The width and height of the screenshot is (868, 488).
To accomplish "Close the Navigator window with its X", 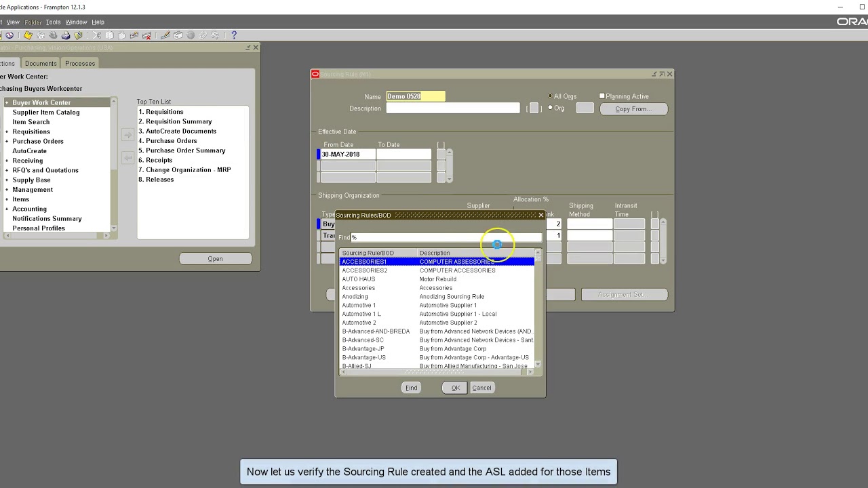I will point(256,47).
